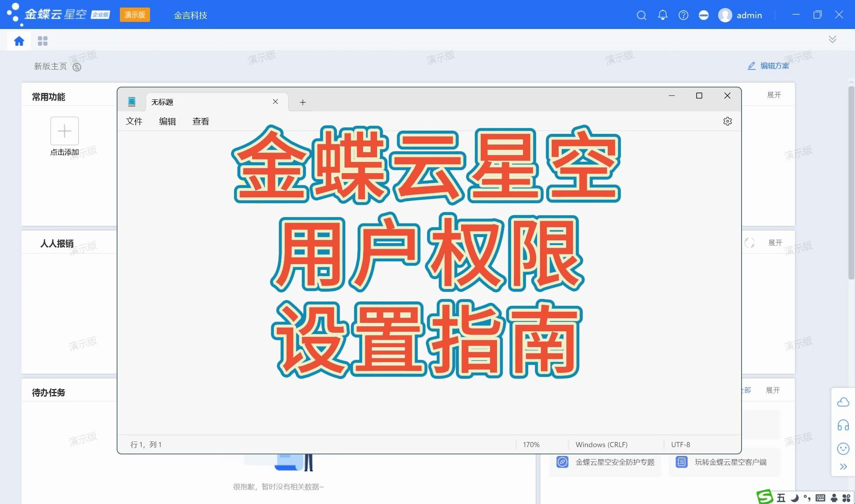Screen dimensions: 855x504
Task: Open the Notepad 编辑 menu
Action: pyautogui.click(x=168, y=121)
